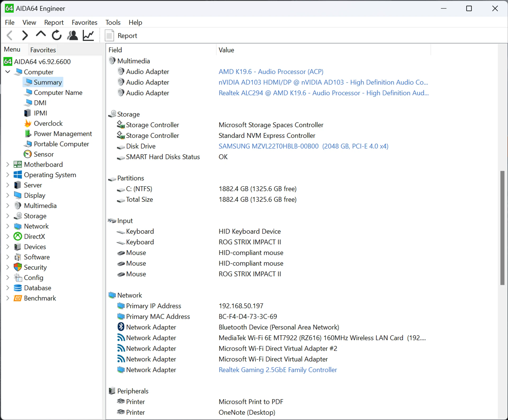Open SAMSUNG MZVL22T0HBLB disk drive link
The image size is (508, 420).
[x=303, y=146]
